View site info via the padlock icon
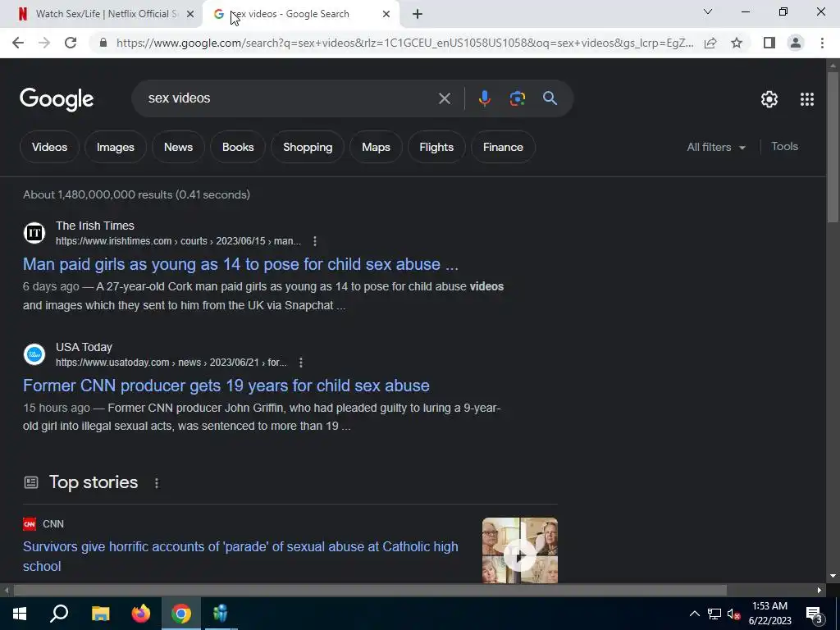The image size is (840, 630). click(x=103, y=43)
